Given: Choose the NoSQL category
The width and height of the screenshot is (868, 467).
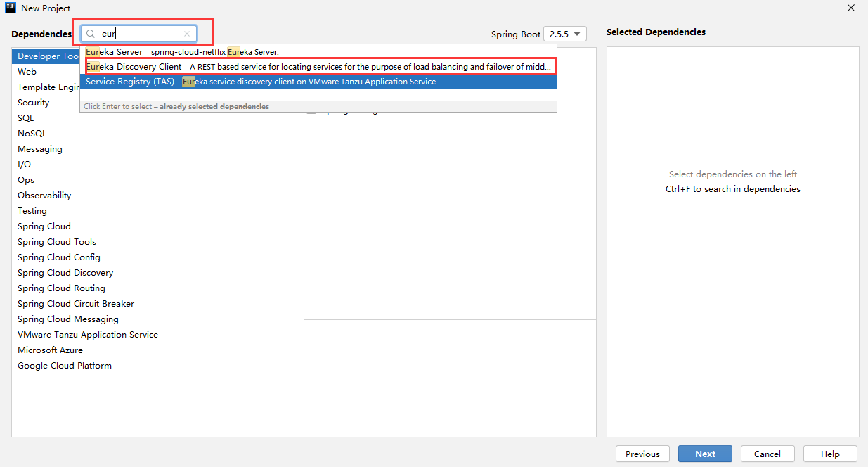Looking at the screenshot, I should 157,134.
